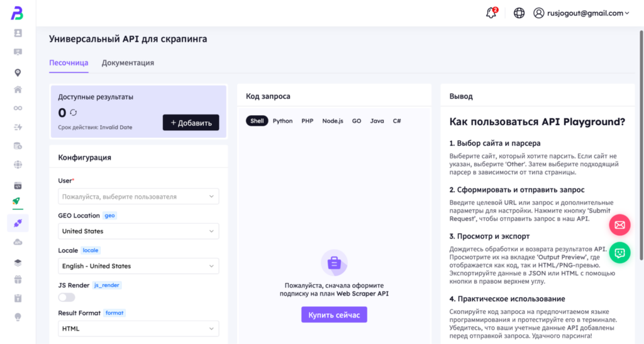Open the Locale dropdown
This screenshot has height=344, width=644.
(138, 266)
